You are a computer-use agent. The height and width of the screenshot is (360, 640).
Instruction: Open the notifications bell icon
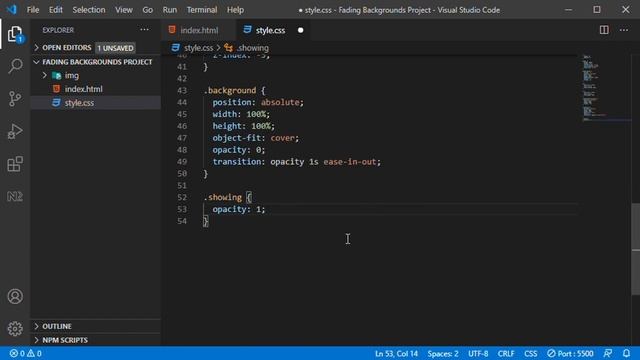tap(626, 353)
